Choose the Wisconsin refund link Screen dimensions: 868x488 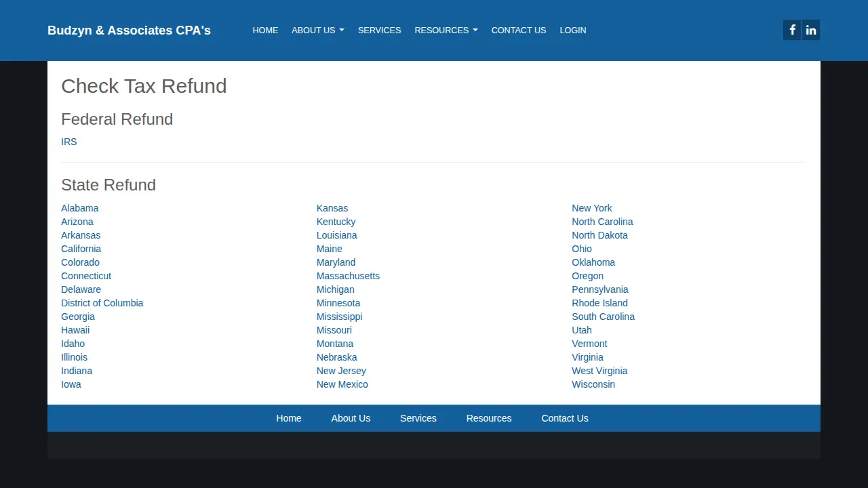593,384
